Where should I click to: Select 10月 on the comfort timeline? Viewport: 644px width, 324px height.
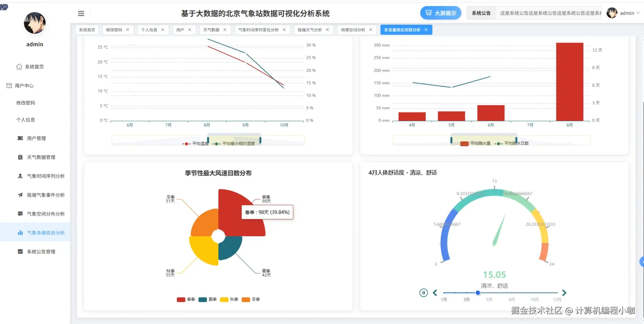(x=534, y=300)
